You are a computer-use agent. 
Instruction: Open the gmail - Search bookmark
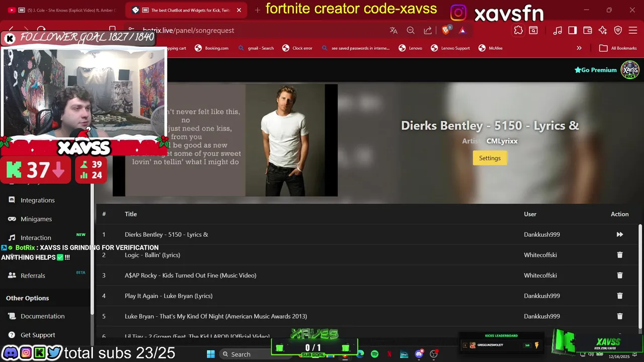click(x=256, y=48)
